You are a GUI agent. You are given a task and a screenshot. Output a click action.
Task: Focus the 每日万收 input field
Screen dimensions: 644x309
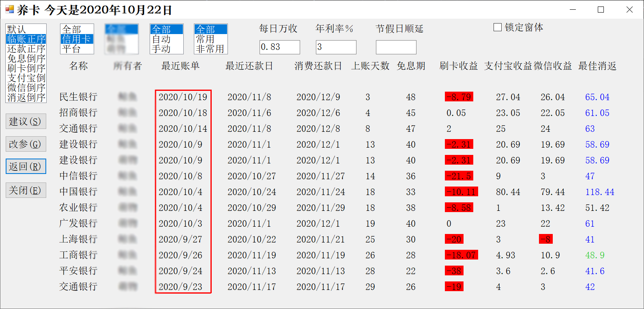280,47
